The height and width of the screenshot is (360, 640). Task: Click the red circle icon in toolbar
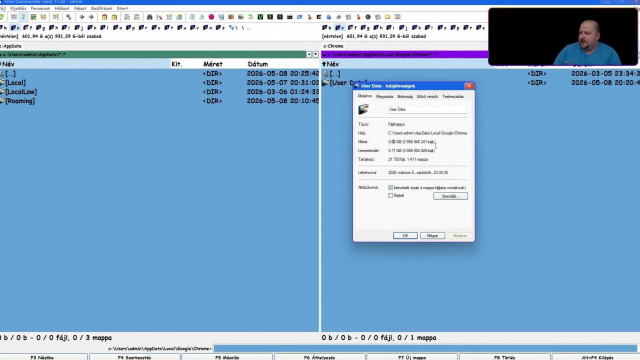211,17
